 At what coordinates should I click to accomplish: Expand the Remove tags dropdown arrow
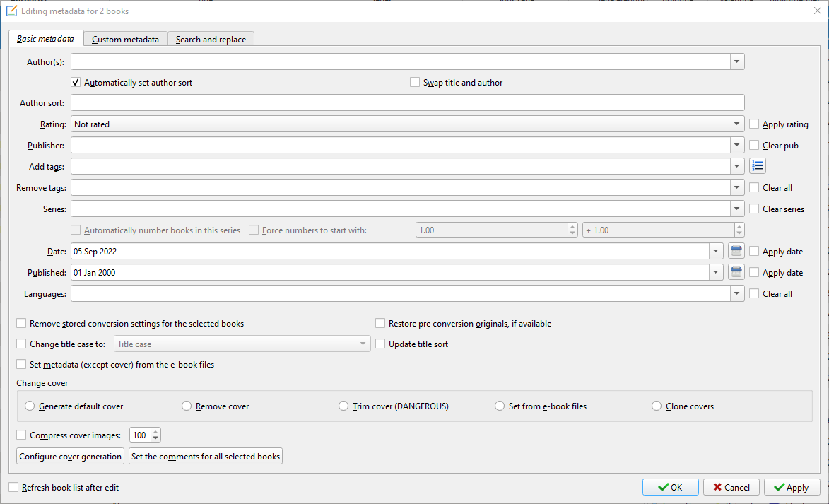(737, 187)
